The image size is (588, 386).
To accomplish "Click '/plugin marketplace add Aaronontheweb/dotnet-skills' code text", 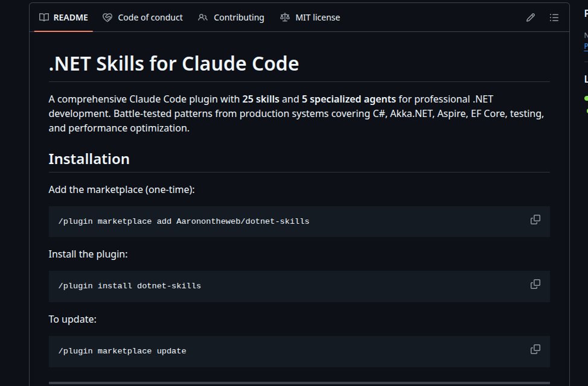I will coord(184,221).
